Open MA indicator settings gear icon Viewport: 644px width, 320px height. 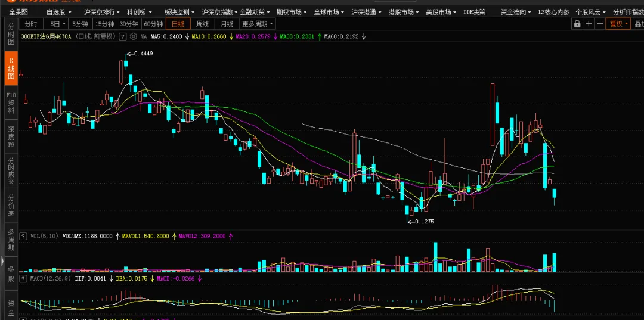tap(133, 36)
